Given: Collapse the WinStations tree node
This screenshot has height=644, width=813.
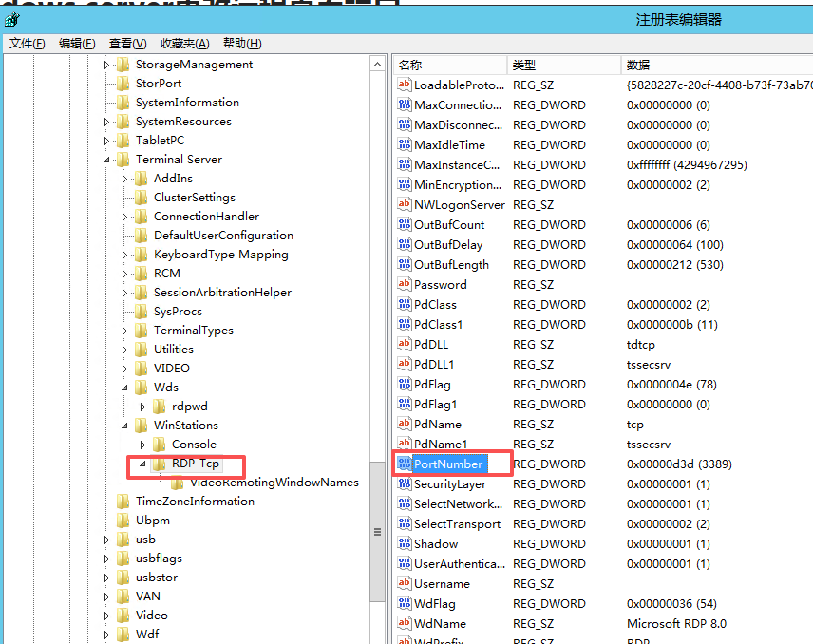Looking at the screenshot, I should (124, 426).
